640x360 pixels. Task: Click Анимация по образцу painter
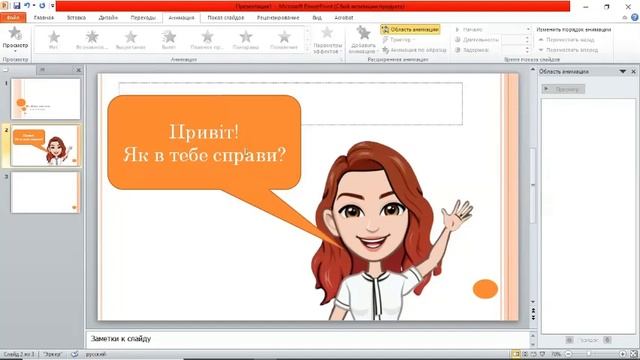click(x=414, y=50)
